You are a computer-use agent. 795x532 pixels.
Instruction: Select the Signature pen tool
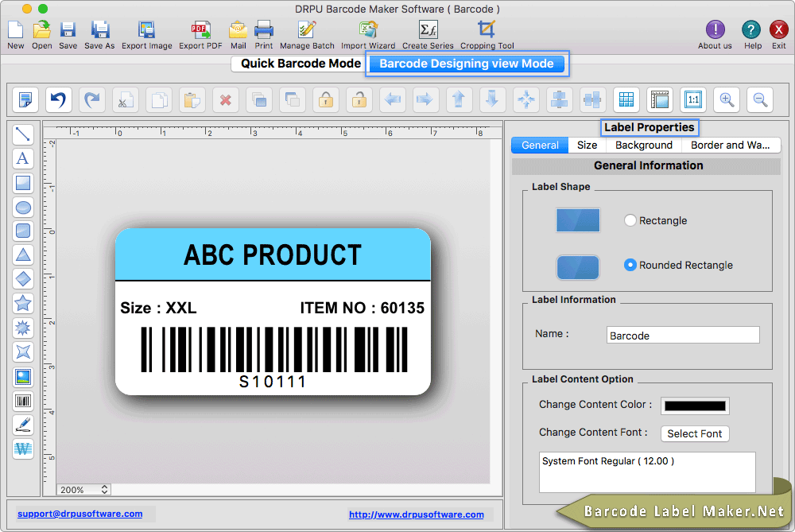pyautogui.click(x=23, y=425)
